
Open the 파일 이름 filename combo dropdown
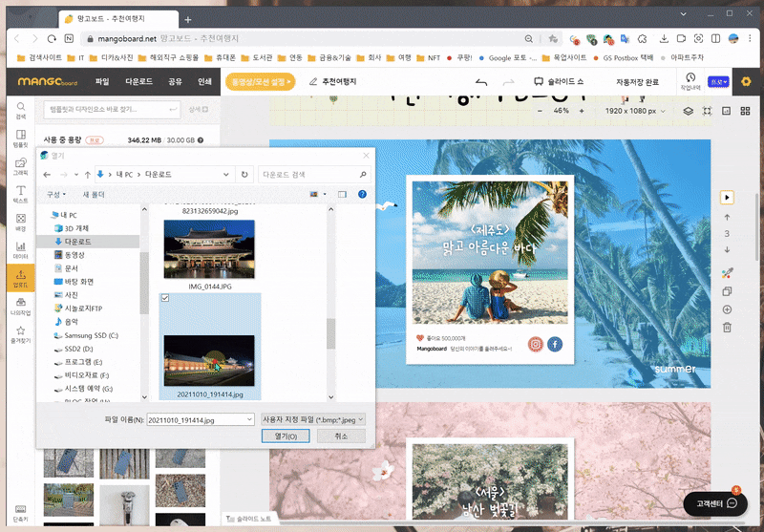tap(249, 419)
